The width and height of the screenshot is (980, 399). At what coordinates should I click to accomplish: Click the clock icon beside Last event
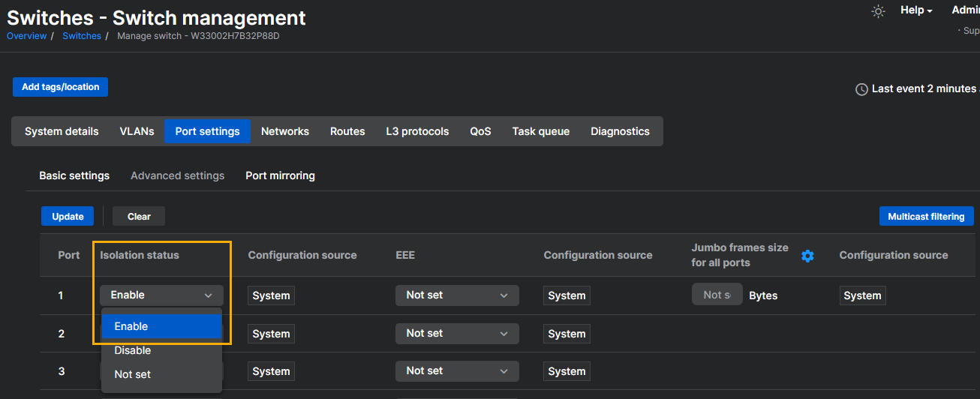(x=861, y=89)
